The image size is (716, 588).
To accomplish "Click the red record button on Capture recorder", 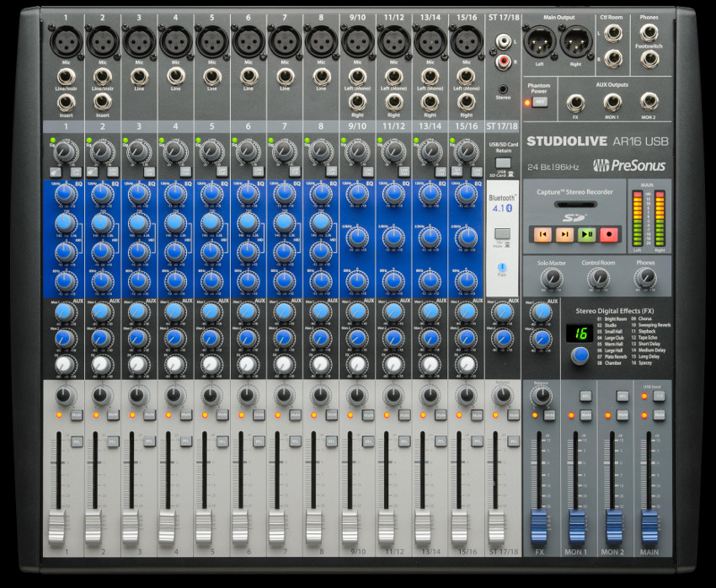I will pos(609,234).
